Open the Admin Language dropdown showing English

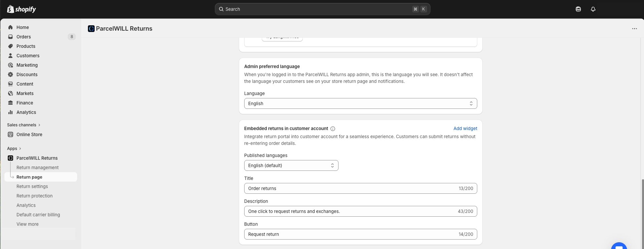360,103
